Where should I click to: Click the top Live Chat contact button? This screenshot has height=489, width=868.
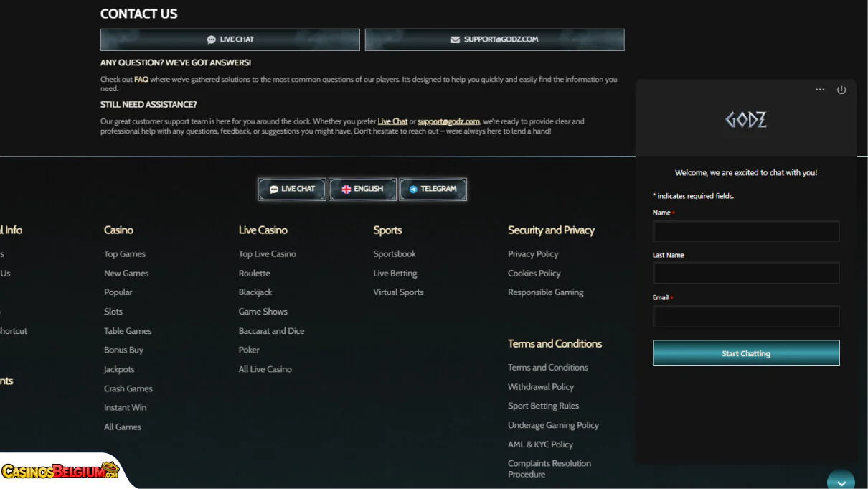pyautogui.click(x=230, y=39)
